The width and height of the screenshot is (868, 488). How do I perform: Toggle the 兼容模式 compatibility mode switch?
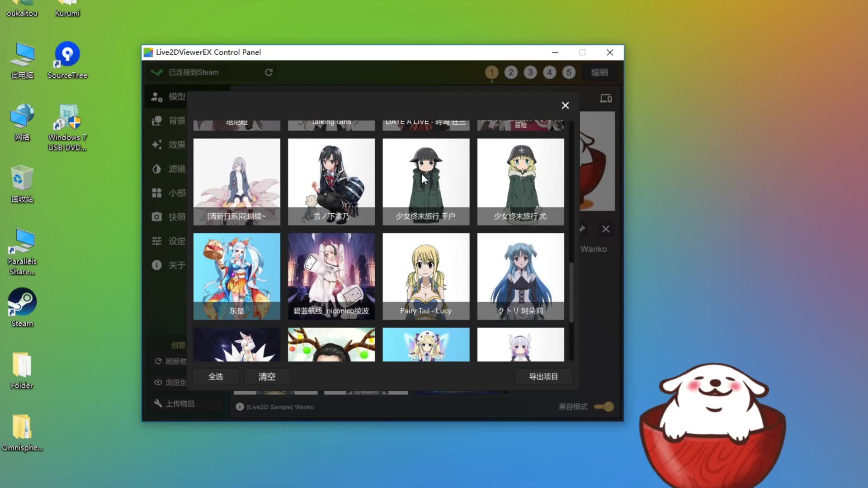(604, 407)
